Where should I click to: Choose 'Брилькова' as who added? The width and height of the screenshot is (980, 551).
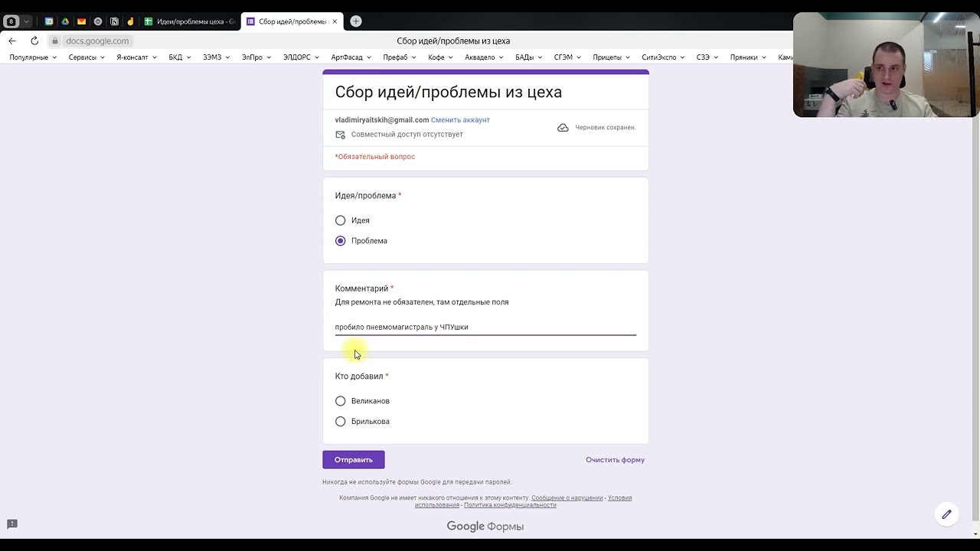[341, 422]
